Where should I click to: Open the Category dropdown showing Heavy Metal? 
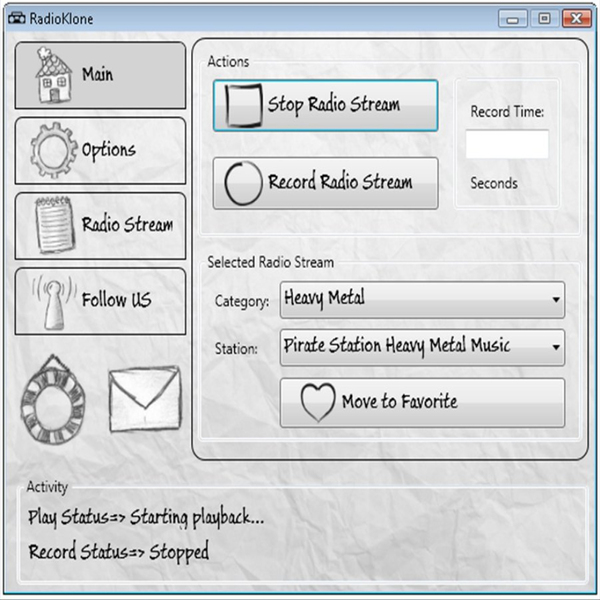pyautogui.click(x=422, y=300)
